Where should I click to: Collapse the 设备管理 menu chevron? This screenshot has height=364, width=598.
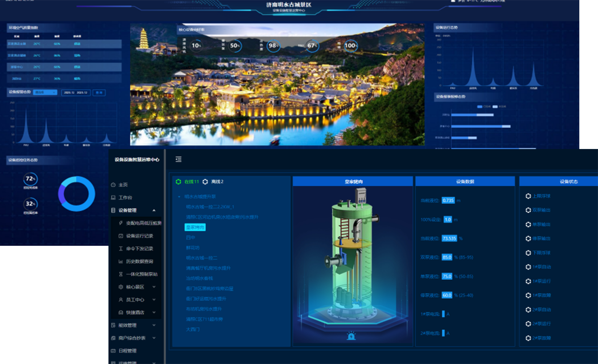pos(154,210)
